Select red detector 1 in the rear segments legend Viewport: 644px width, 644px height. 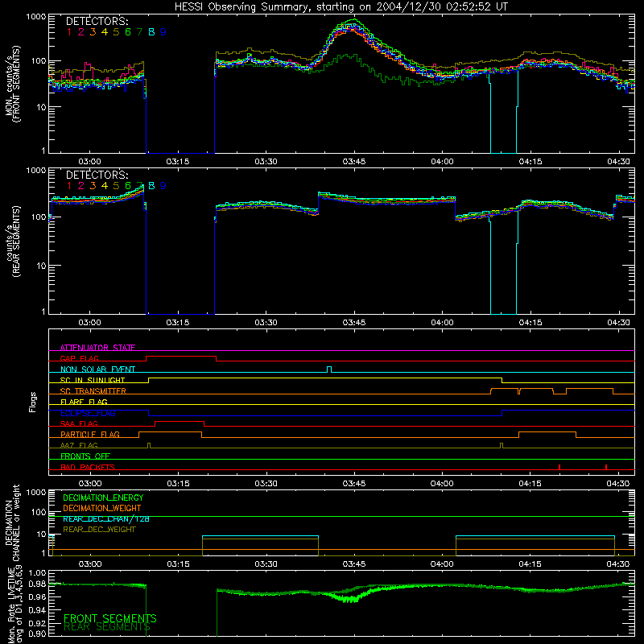(x=69, y=186)
